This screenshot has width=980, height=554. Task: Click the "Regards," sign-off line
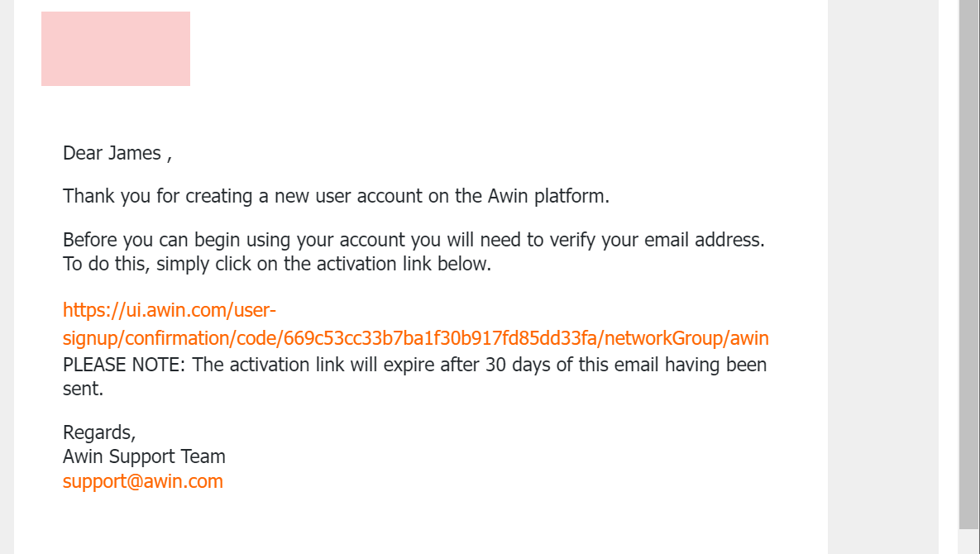(99, 432)
